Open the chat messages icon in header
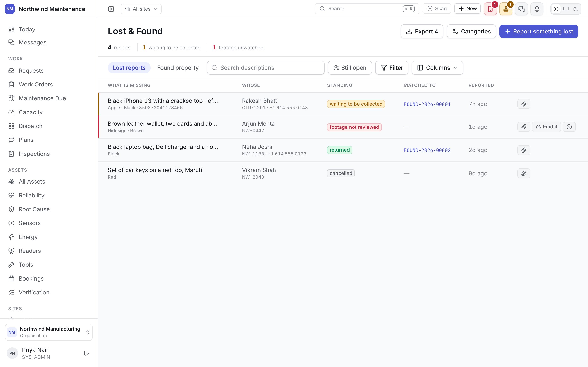Viewport: 588px width, 367px height. 521,9
